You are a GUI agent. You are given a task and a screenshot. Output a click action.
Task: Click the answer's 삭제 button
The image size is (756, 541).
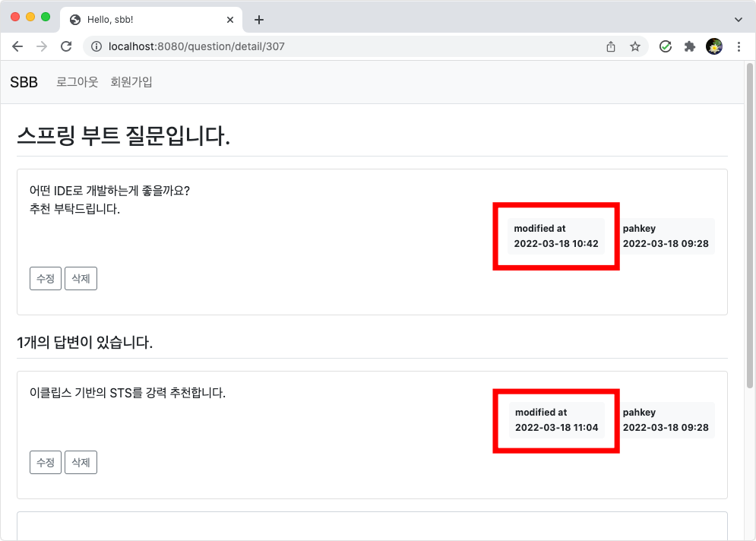pyautogui.click(x=81, y=463)
